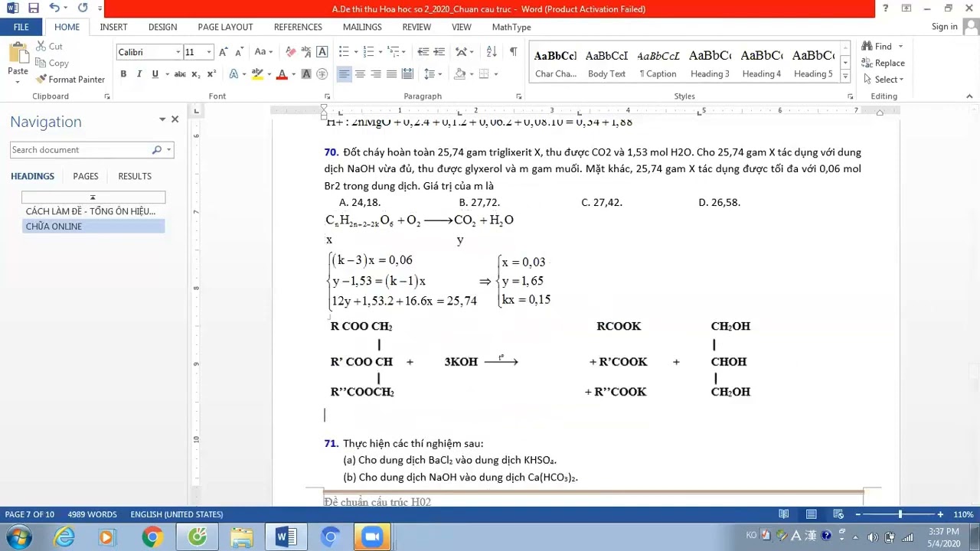The width and height of the screenshot is (980, 551).
Task: Open Windows Start menu
Action: coord(18,536)
